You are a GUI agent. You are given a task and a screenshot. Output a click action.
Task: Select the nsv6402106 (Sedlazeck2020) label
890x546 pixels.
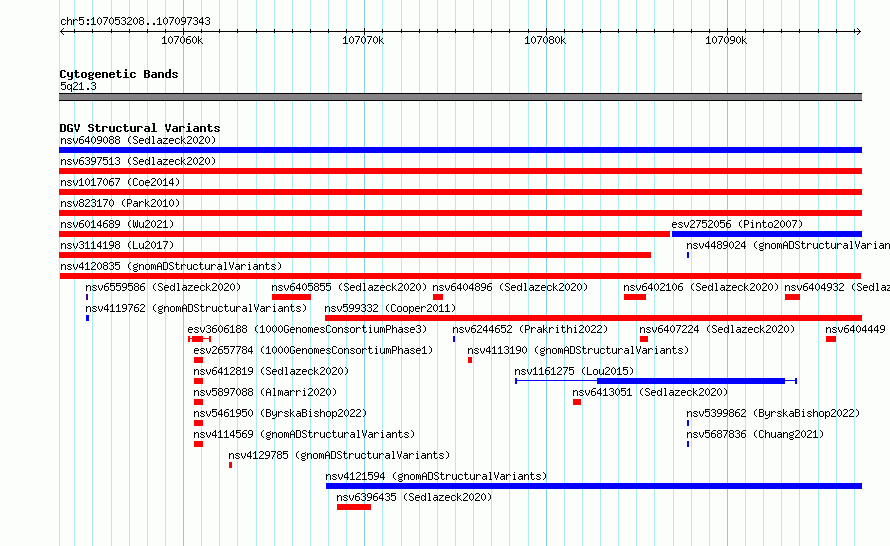coord(701,287)
